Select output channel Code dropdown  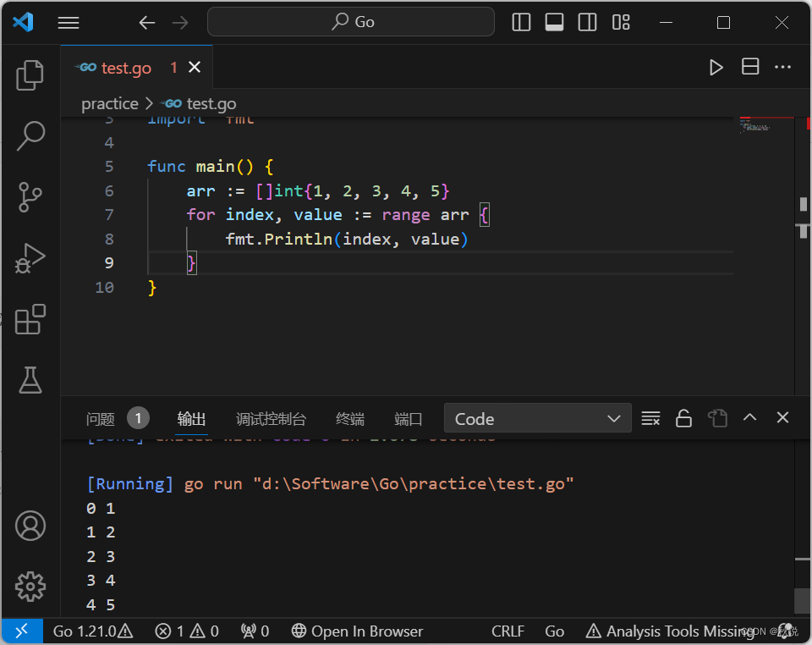pyautogui.click(x=538, y=418)
